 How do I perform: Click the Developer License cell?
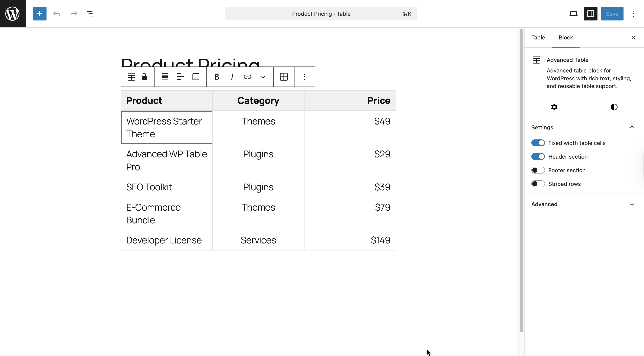(x=167, y=240)
